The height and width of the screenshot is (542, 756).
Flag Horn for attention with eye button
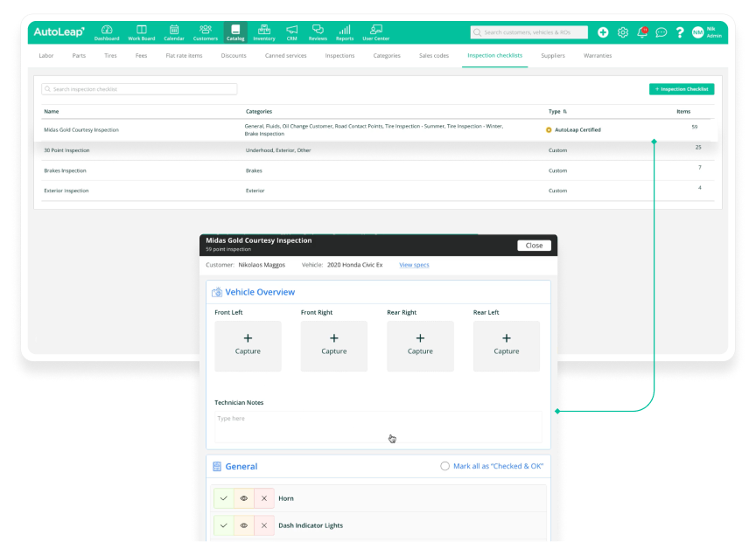(243, 498)
